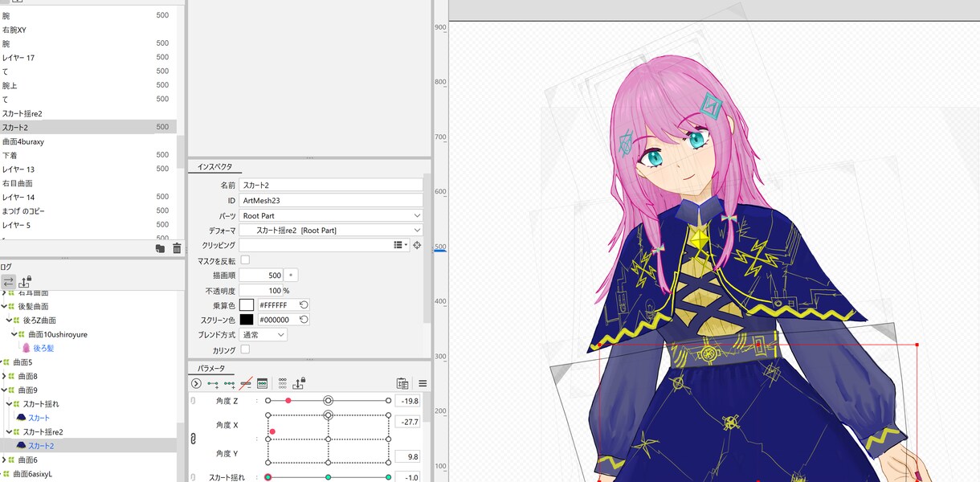980x482 pixels.
Task: Click the new folder icon in parts panel
Action: (x=161, y=249)
